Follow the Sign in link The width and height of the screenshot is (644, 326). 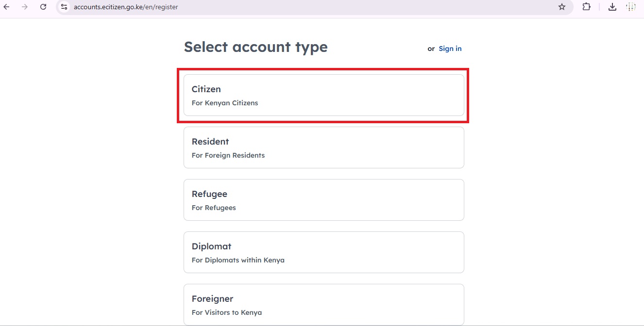pyautogui.click(x=450, y=49)
